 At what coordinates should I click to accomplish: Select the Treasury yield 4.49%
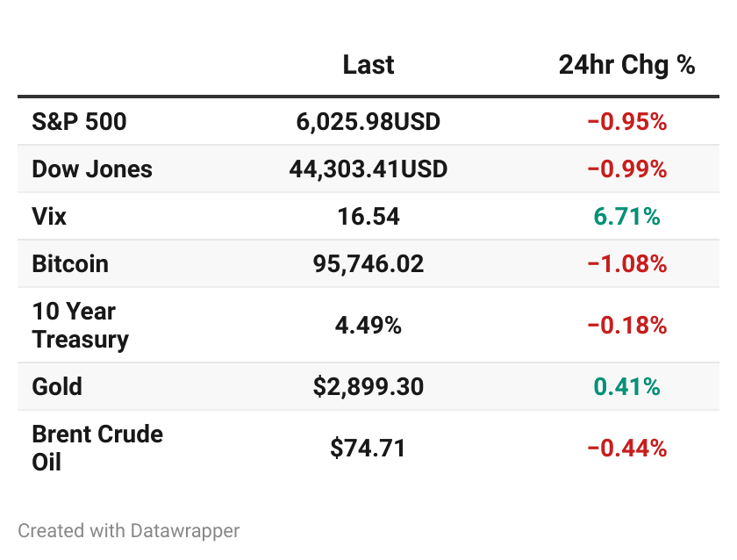[x=368, y=326]
